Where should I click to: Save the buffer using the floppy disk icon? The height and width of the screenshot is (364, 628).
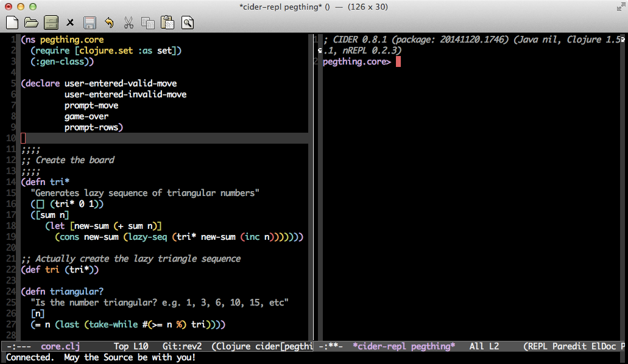(90, 23)
